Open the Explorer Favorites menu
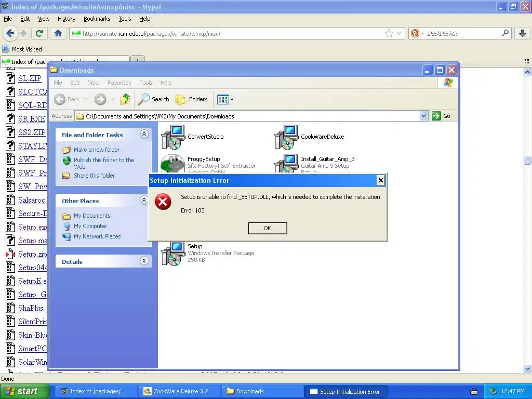This screenshot has width=532, height=399. coord(119,83)
